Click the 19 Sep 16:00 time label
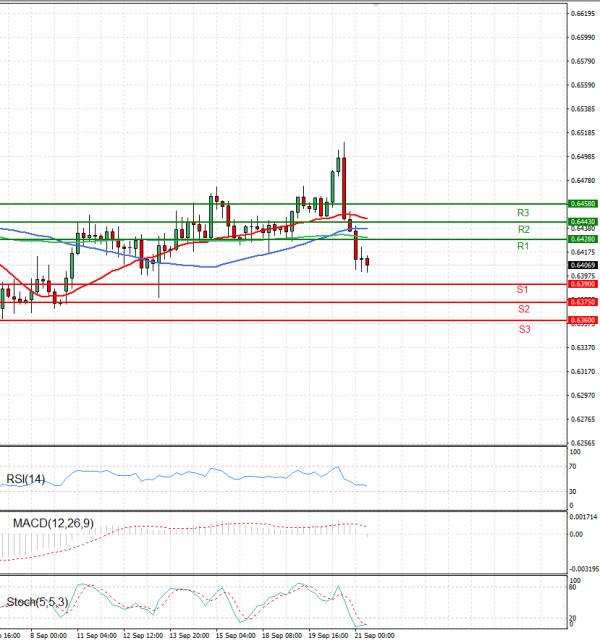The image size is (600, 643). point(328,636)
